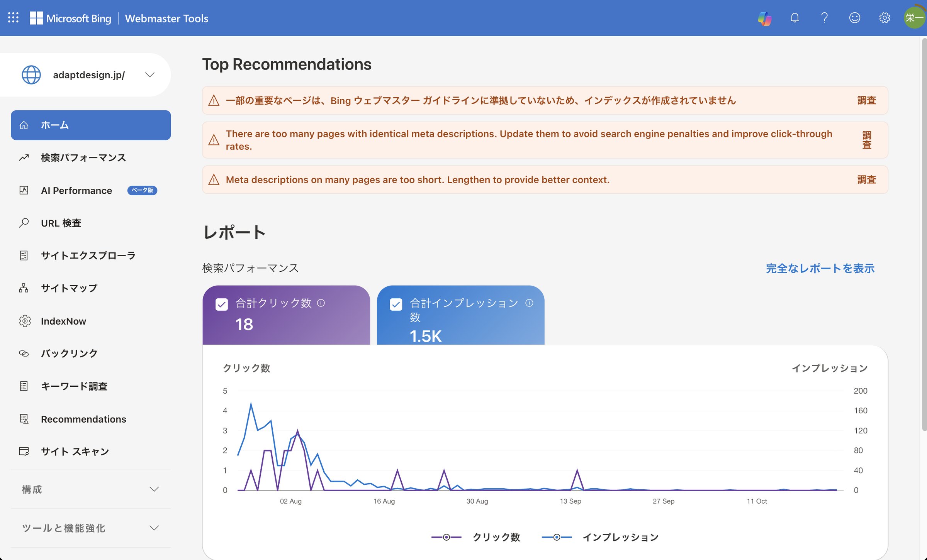Screen dimensions: 927x560
Task: Click the 1.5K impressions value
Action: click(x=425, y=336)
